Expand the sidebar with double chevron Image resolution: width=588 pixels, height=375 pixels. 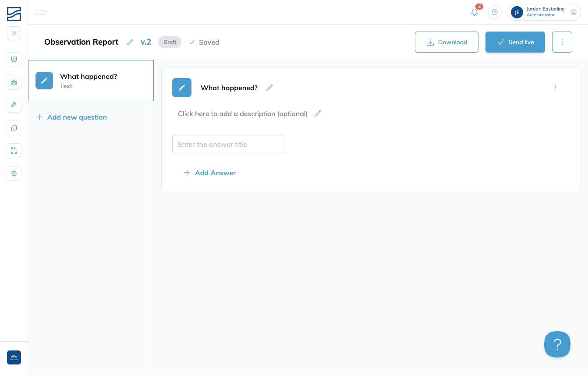[x=14, y=33]
